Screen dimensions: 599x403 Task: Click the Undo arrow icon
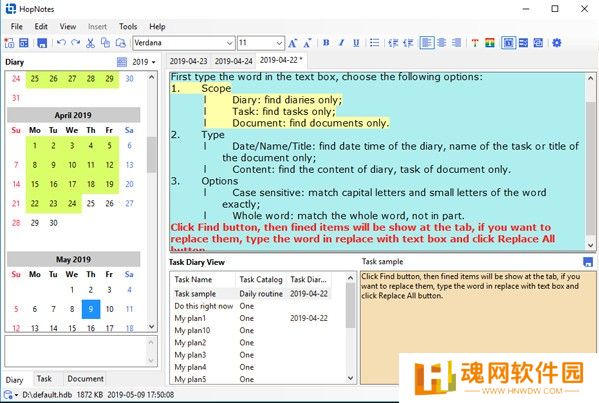pos(61,43)
